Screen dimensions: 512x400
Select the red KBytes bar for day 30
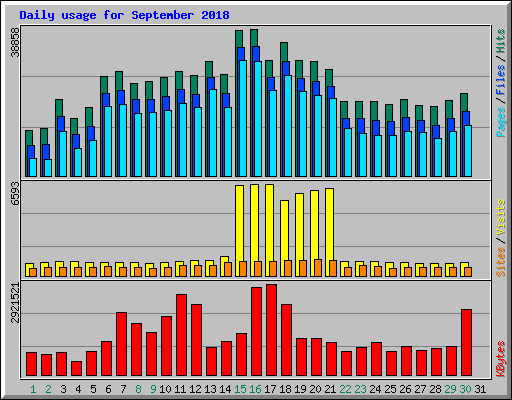(x=466, y=343)
